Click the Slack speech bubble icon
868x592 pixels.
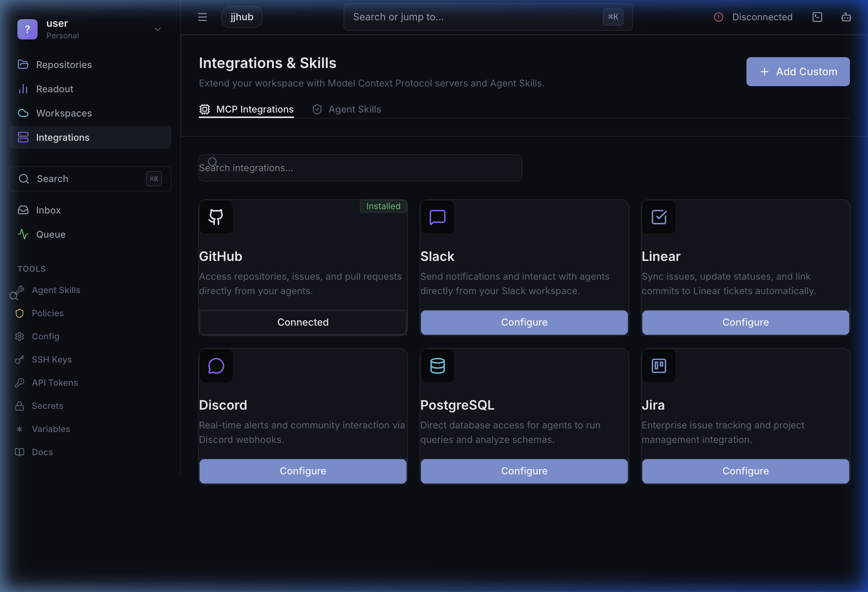coord(437,217)
